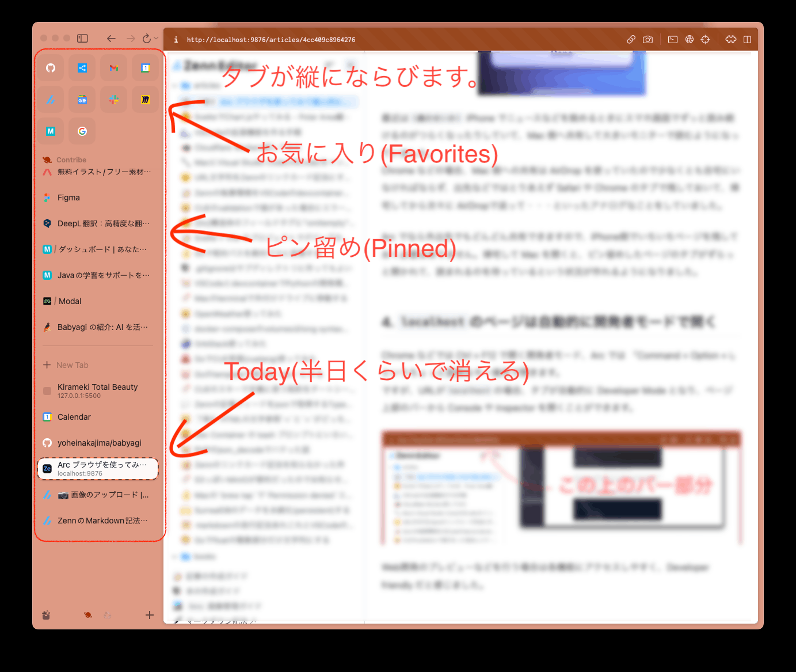
Task: Go back to the previous page
Action: pos(111,39)
